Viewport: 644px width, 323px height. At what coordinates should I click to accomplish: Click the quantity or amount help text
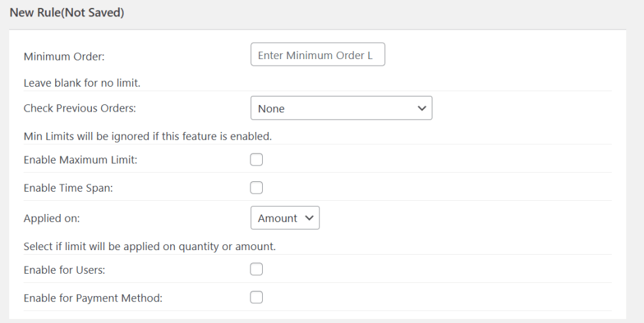pos(149,247)
